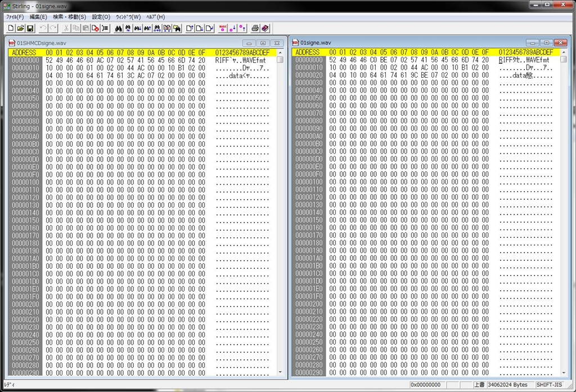Click the Print icon in toolbar
The height and width of the screenshot is (392, 576).
255,28
